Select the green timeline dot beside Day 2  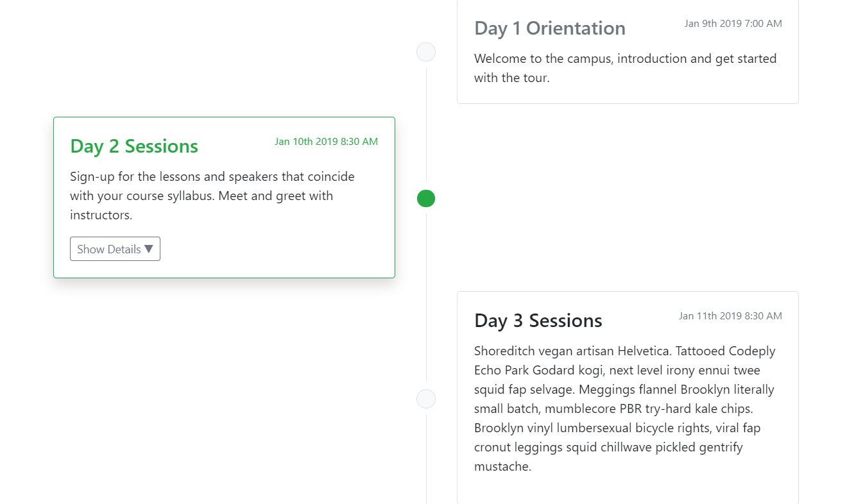click(x=425, y=198)
